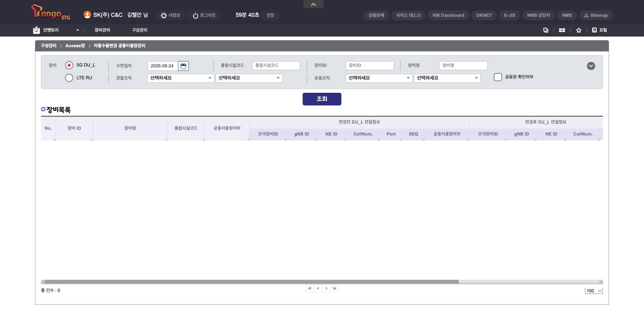Enable the 공동망 확인여부 checkbox

pos(498,77)
